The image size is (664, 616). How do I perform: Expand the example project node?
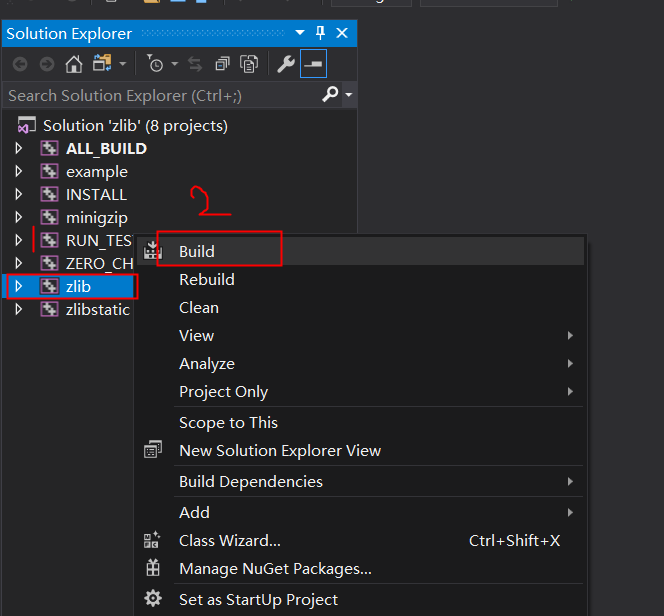point(19,171)
